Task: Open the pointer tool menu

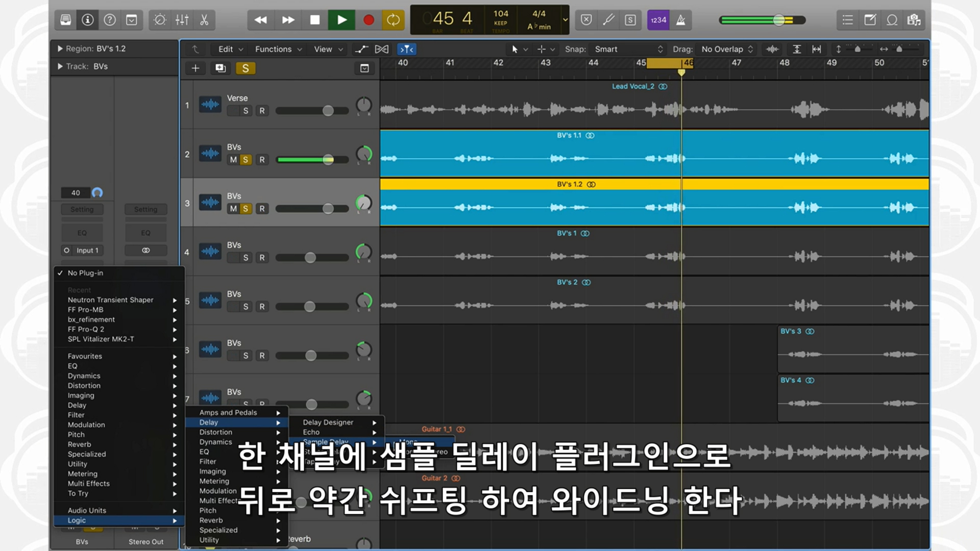Action: click(519, 49)
